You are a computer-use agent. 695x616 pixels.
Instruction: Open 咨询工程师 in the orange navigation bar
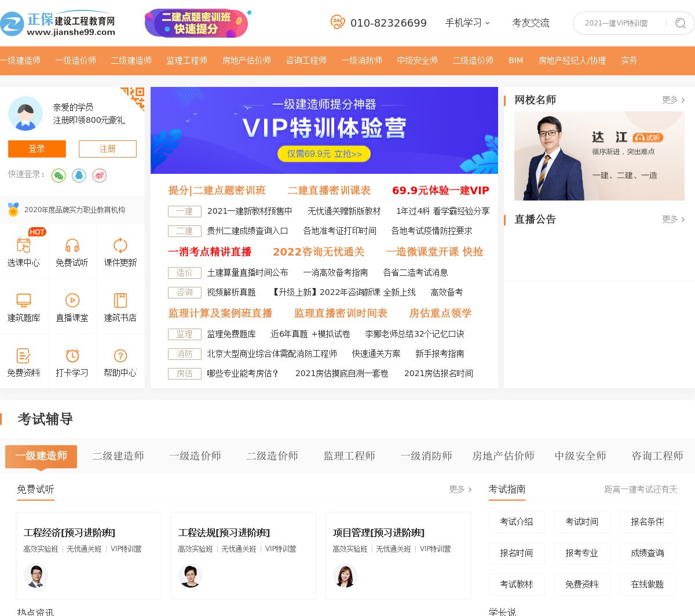click(x=306, y=60)
